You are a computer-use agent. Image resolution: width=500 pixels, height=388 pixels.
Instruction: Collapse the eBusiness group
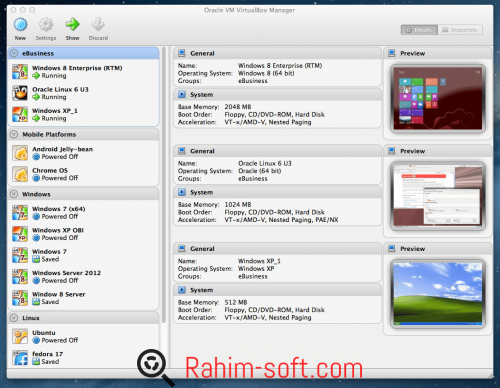click(14, 53)
